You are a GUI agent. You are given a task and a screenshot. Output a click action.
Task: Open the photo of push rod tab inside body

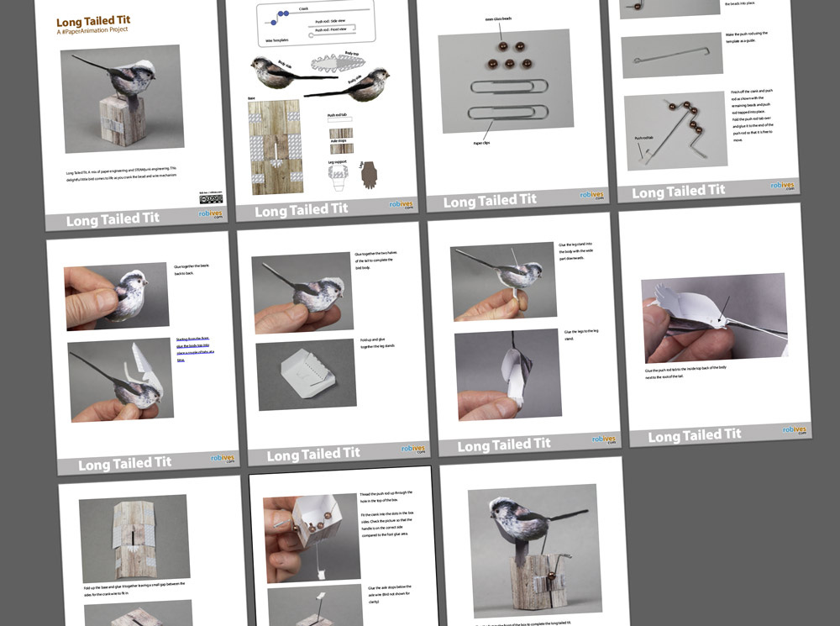click(715, 318)
